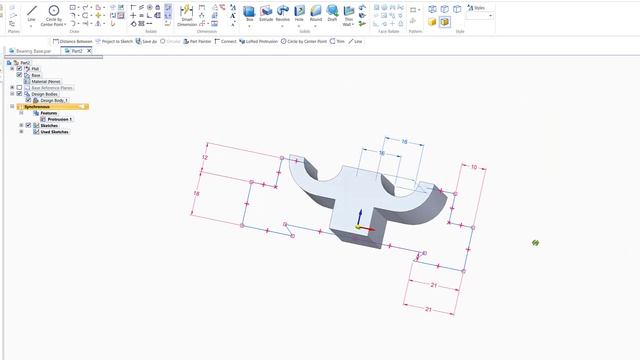Click the 56 dimension value
This screenshot has width=640, height=360.
tap(382, 153)
